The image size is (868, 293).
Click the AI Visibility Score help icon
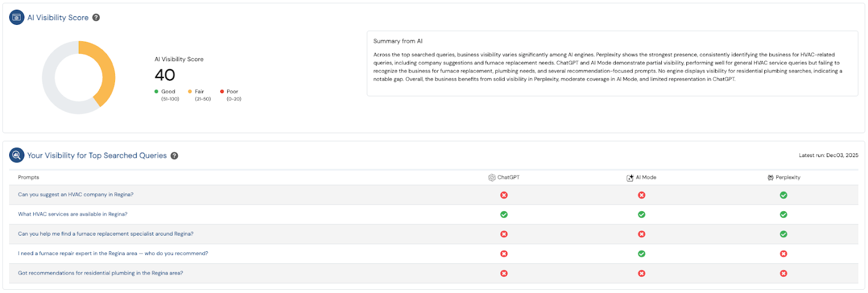point(96,17)
